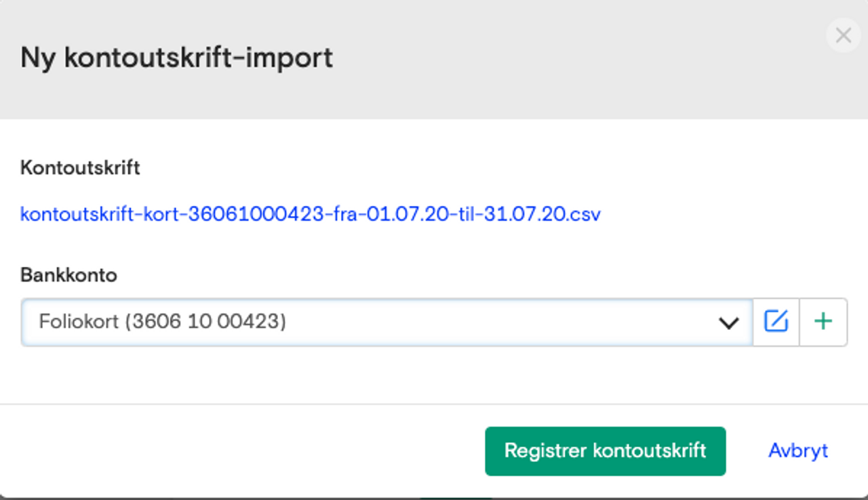Screen dimensions: 868x500
Task: Click the blue Avbryt text
Action: click(798, 451)
